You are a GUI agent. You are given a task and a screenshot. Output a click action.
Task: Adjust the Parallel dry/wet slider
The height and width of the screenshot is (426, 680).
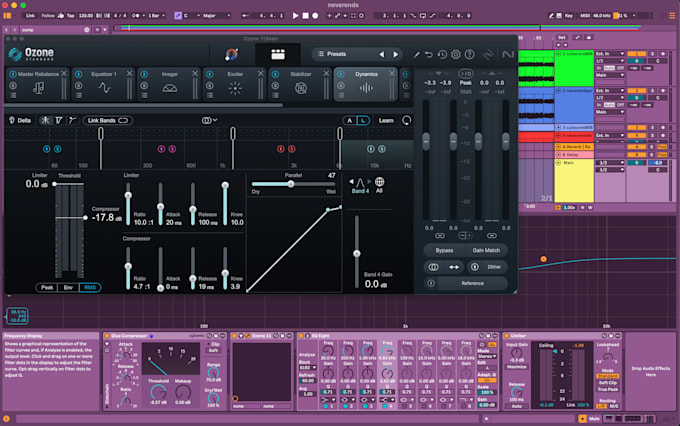(x=291, y=184)
